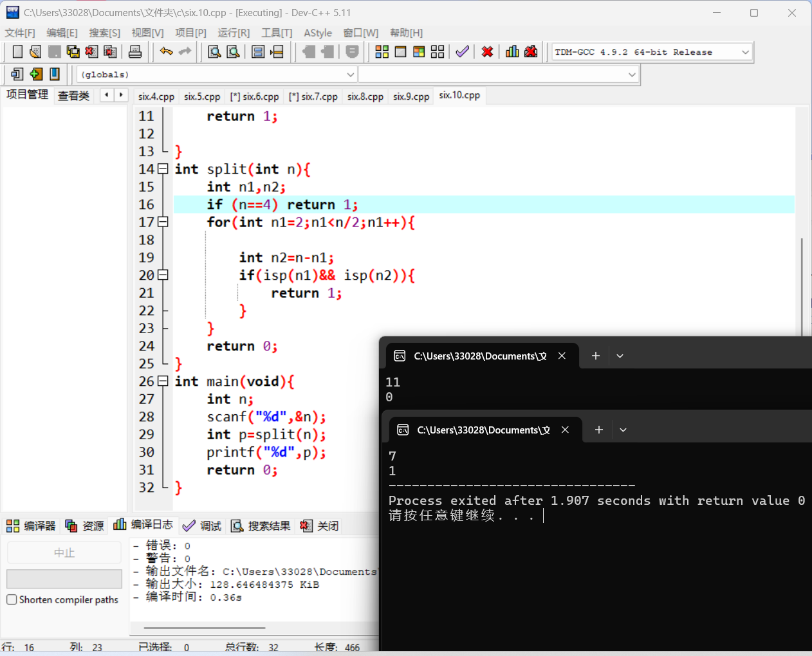Click the Compile icon with colored squares

point(382,52)
